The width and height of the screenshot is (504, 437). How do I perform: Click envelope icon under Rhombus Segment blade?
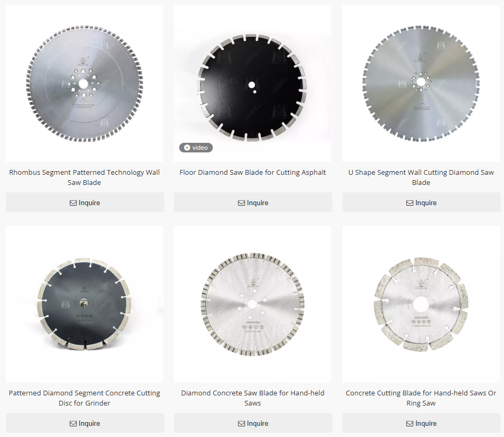(x=73, y=203)
